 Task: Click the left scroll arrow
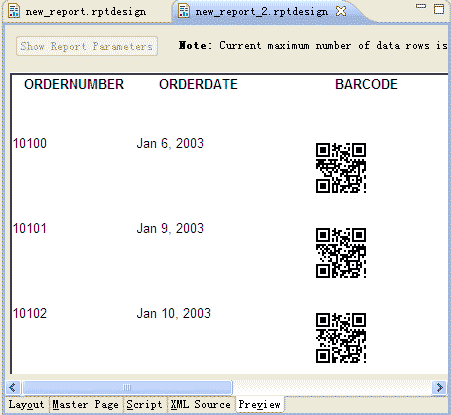13,387
